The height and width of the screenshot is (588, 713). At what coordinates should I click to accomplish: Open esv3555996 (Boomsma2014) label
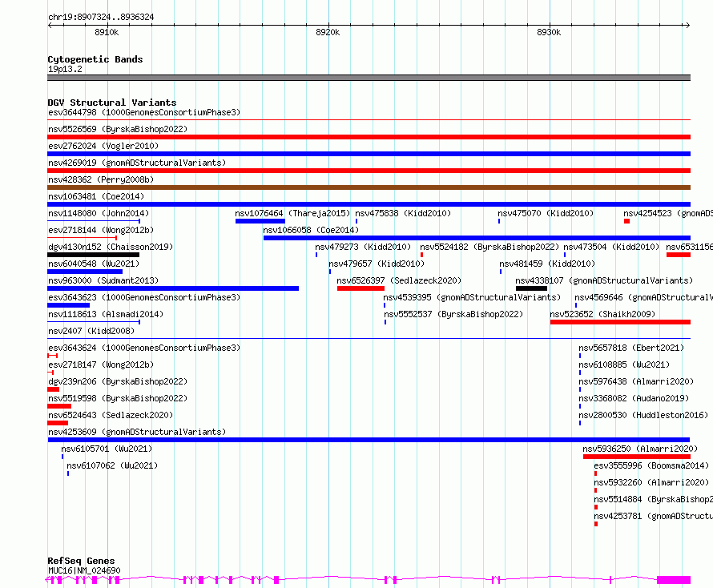651,465
